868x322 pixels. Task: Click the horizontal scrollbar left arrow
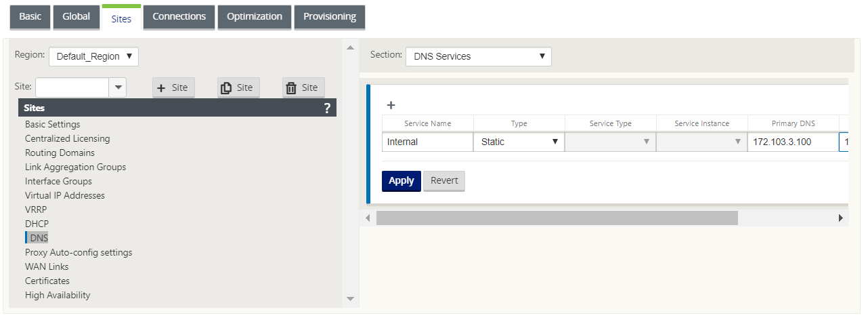coord(368,218)
